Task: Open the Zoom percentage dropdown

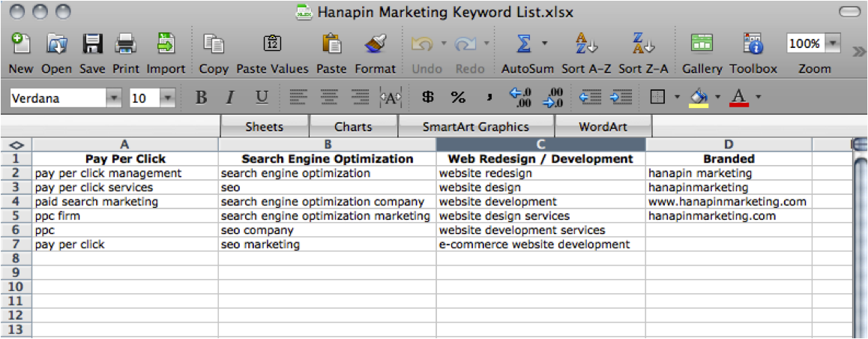Action: (x=833, y=43)
